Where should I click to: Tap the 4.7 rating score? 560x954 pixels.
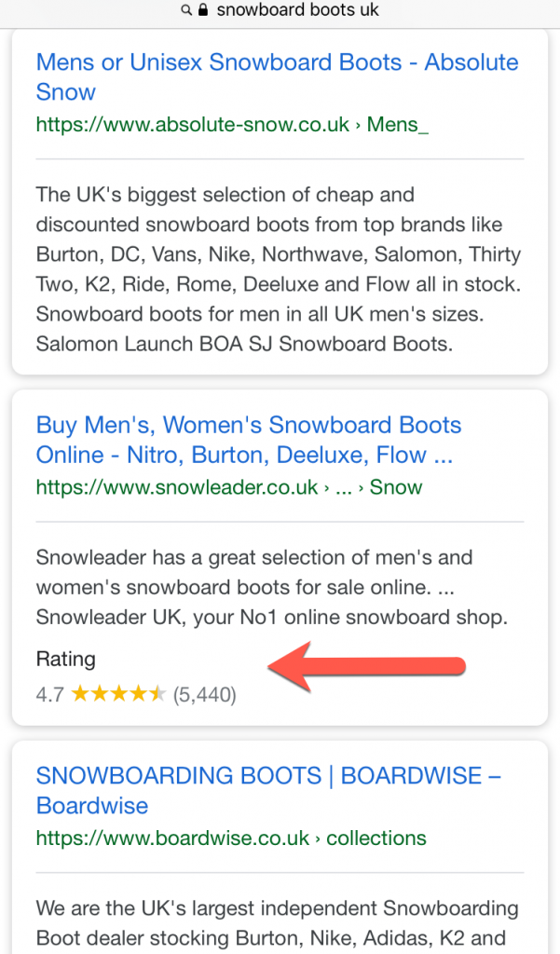(x=49, y=694)
